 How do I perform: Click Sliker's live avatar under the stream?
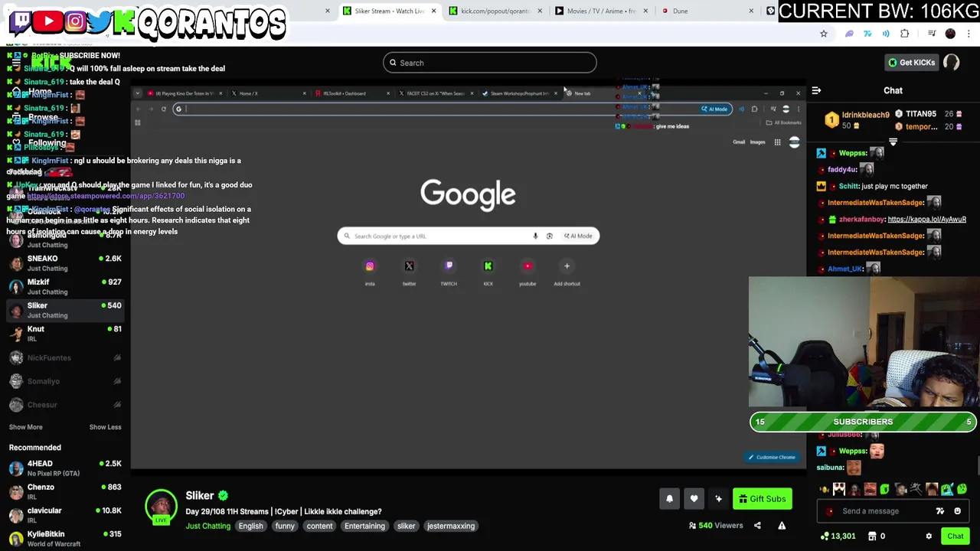click(x=161, y=507)
